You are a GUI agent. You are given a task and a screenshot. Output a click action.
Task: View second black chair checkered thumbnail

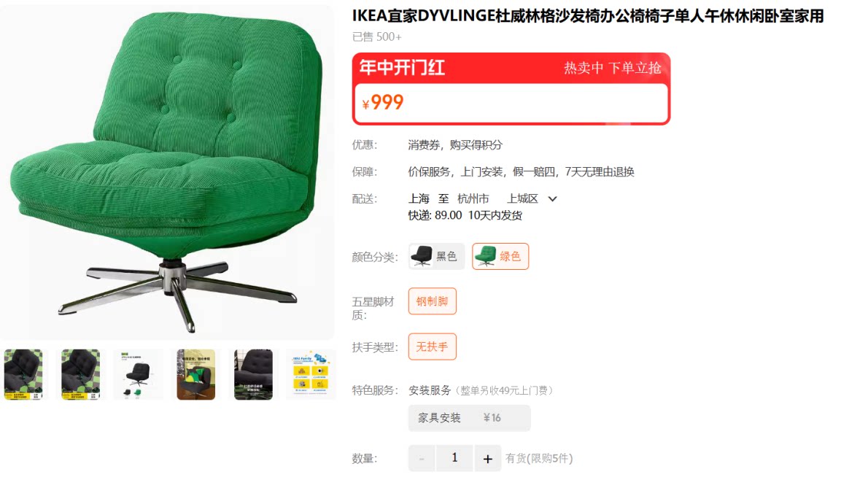tap(81, 374)
